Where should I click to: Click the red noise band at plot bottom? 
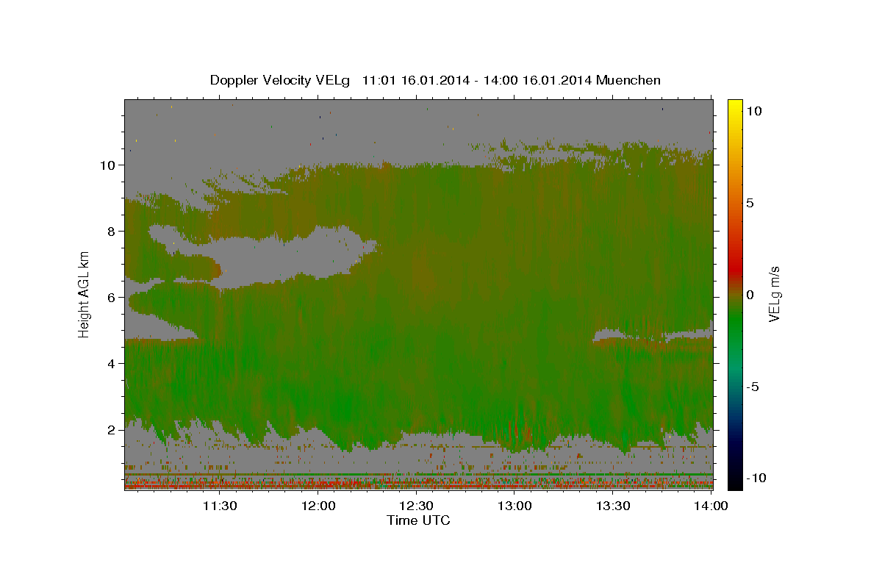click(x=418, y=485)
